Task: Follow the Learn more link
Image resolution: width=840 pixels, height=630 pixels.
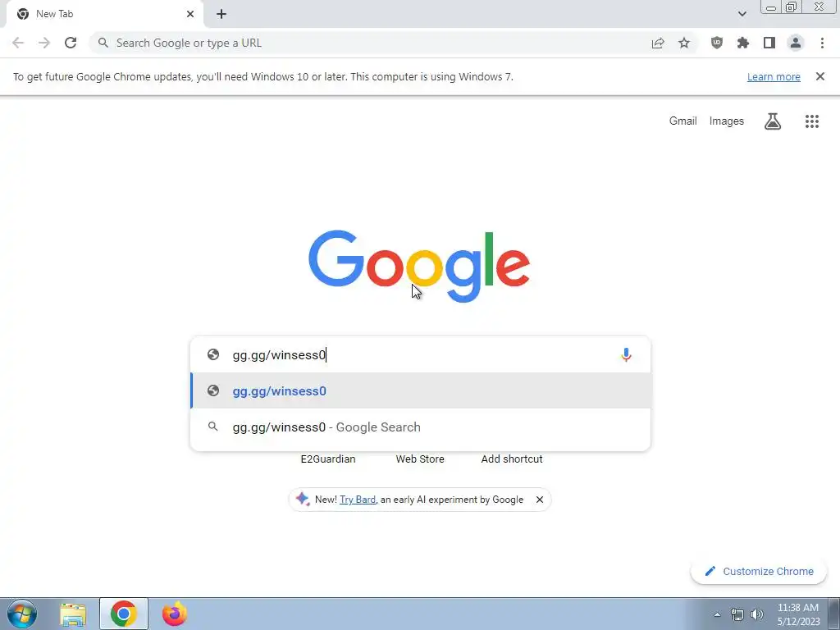Action: [x=774, y=76]
